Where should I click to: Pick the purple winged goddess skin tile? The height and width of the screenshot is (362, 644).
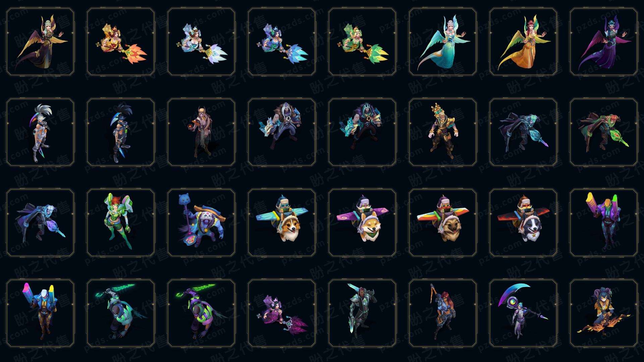point(604,42)
